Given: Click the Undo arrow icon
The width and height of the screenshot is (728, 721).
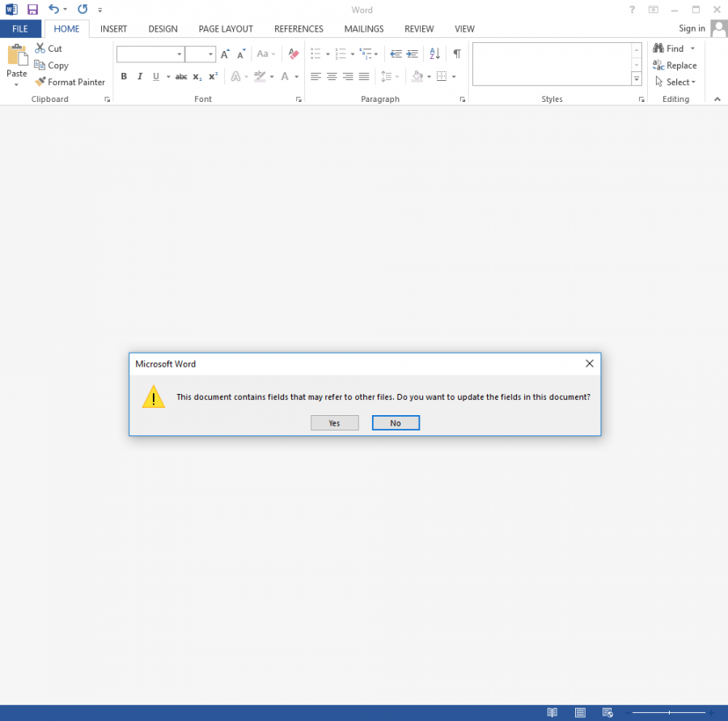Looking at the screenshot, I should pos(53,10).
